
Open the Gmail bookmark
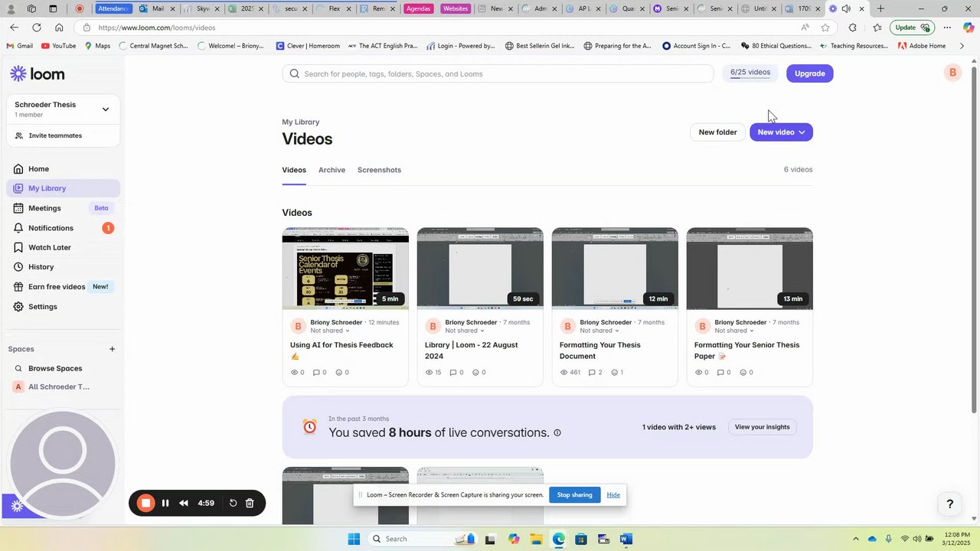[x=20, y=46]
